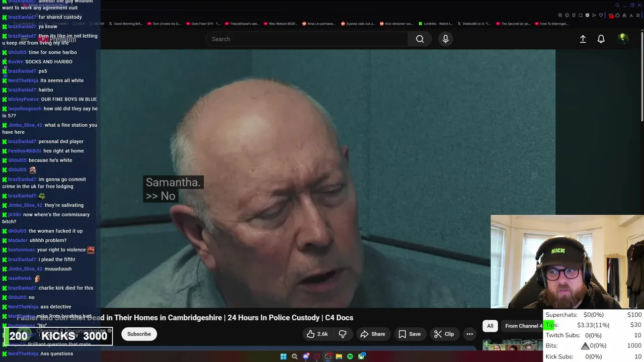
Task: Subscribe to the Channel 4 Documentaries channel
Action: (x=139, y=334)
